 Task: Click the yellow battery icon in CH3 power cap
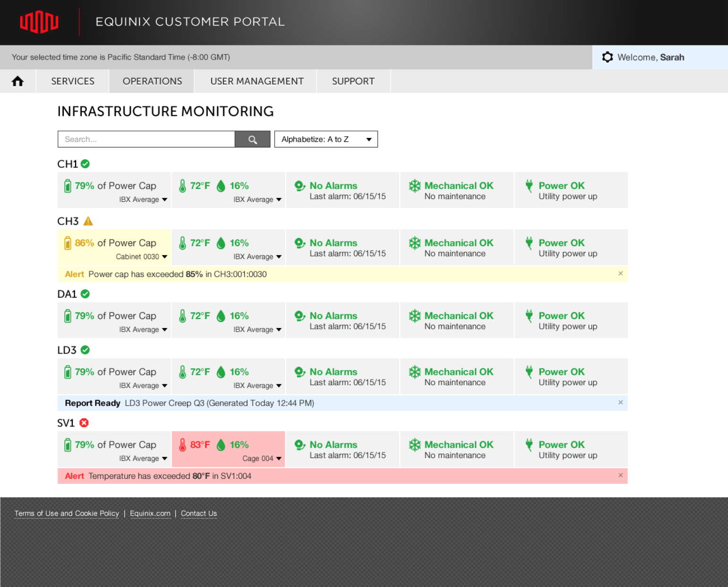click(68, 243)
